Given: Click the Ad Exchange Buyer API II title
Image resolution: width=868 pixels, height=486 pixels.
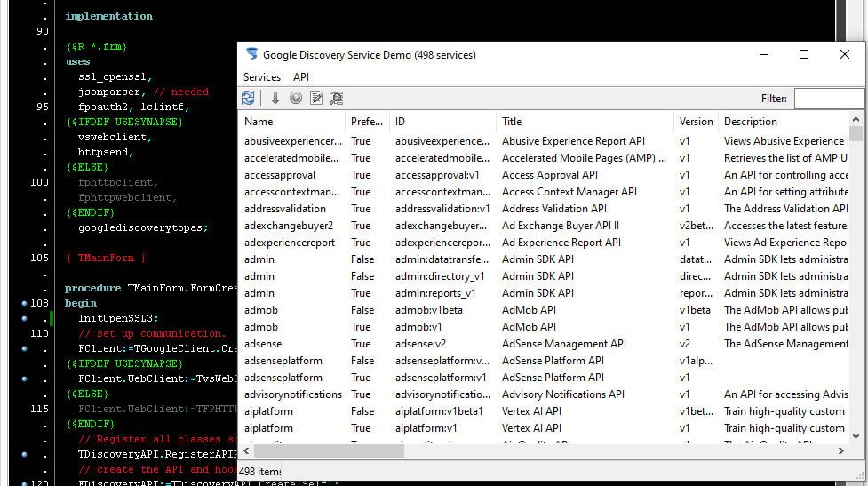Looking at the screenshot, I should [x=561, y=226].
